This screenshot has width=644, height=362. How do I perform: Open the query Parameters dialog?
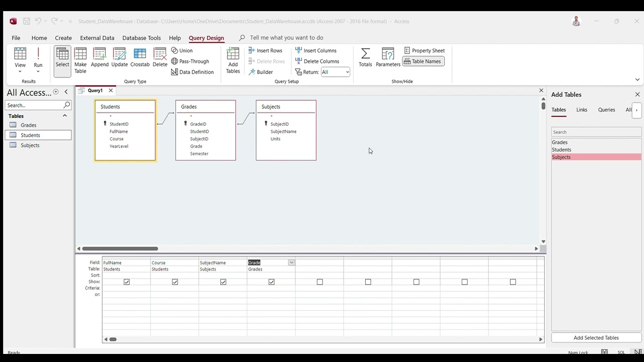click(x=388, y=57)
